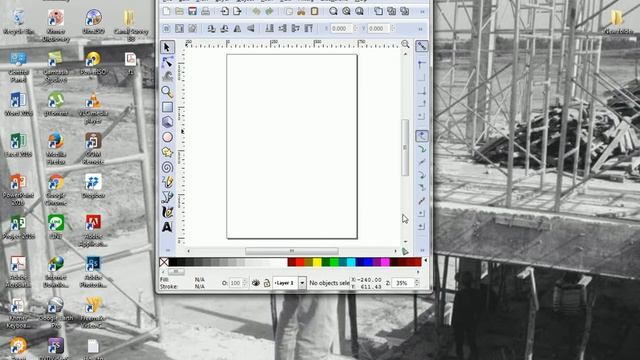Select the 3D Box tool
The height and width of the screenshot is (360, 640).
click(167, 122)
